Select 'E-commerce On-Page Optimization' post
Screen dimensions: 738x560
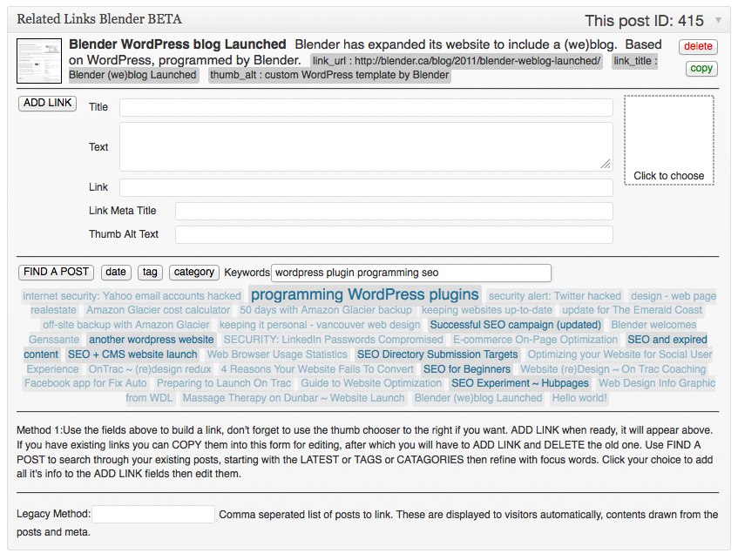pyautogui.click(x=535, y=340)
